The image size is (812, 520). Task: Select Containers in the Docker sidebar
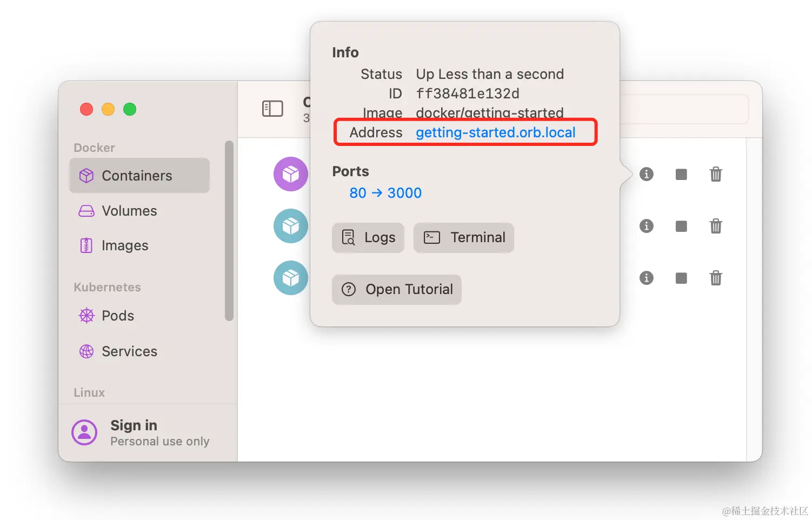[x=137, y=175]
